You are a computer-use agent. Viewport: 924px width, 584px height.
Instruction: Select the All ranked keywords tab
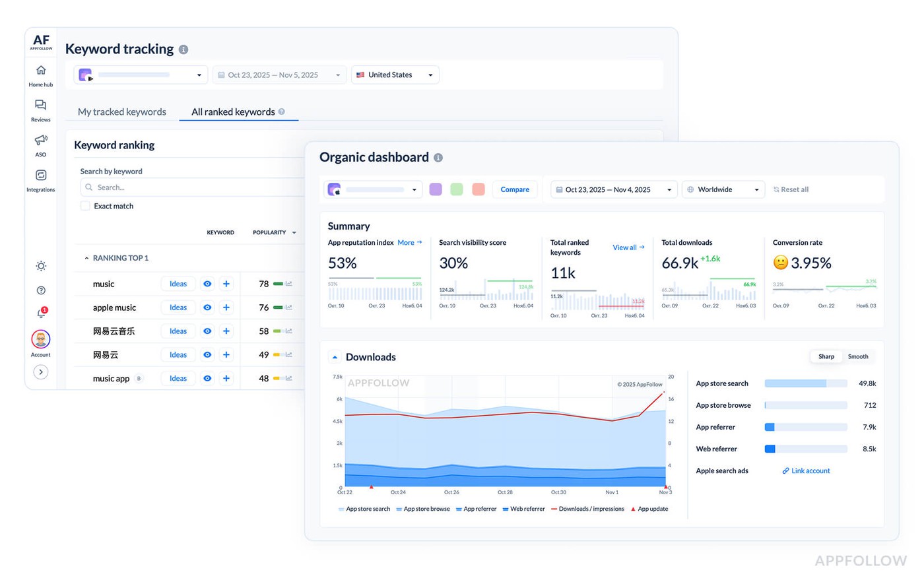(x=234, y=112)
